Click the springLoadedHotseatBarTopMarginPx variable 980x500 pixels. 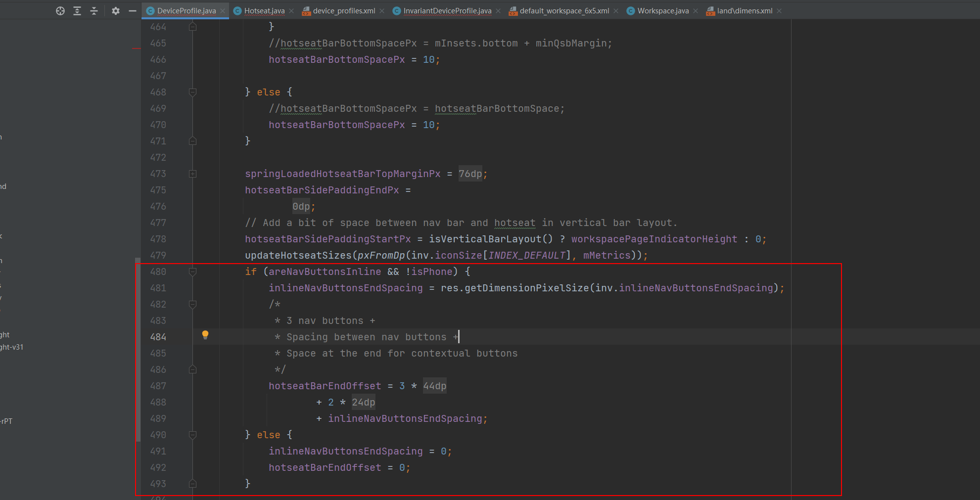(343, 174)
